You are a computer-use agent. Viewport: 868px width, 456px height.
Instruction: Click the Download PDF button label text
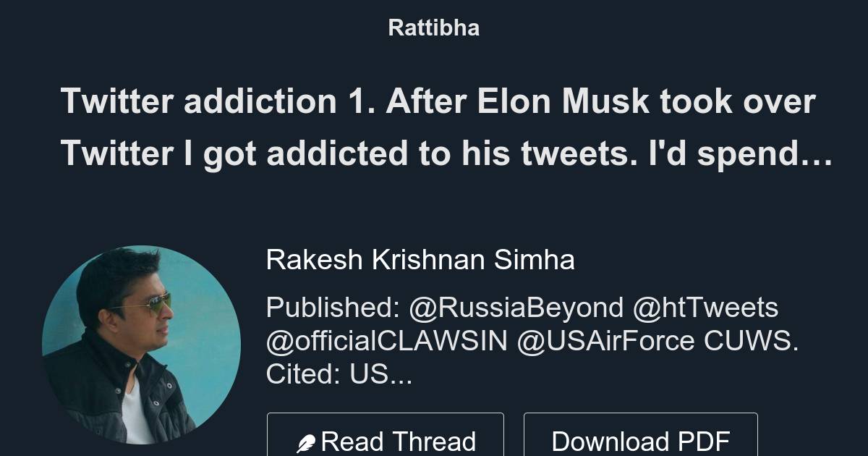640,441
